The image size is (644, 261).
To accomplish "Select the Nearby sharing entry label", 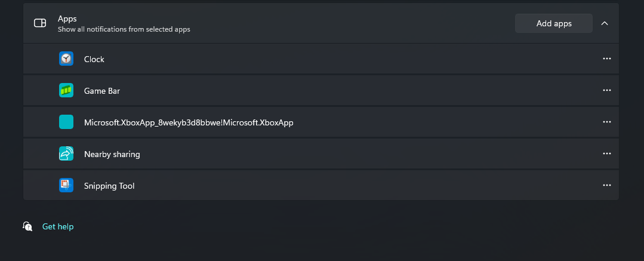I will pos(112,154).
